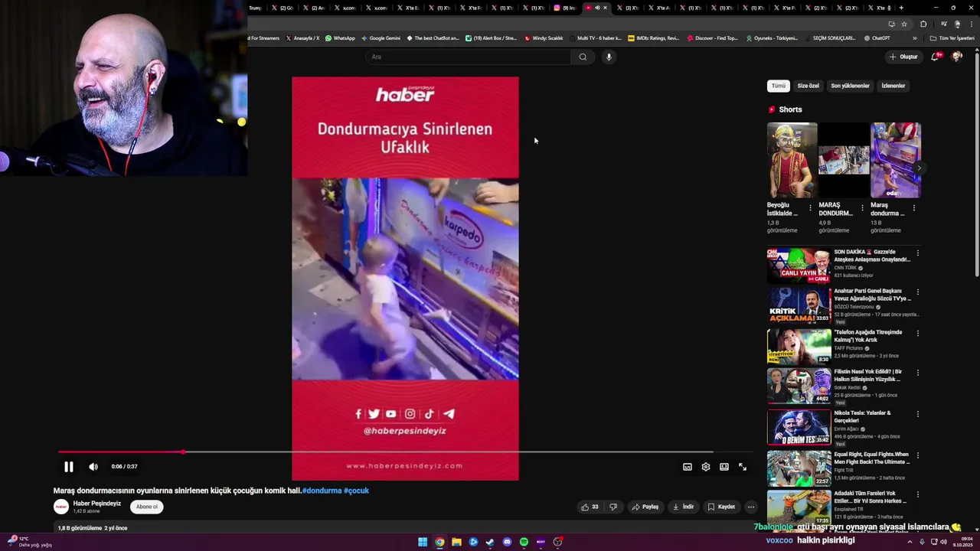Open the video in fullscreen
The image size is (980, 551).
tap(743, 467)
